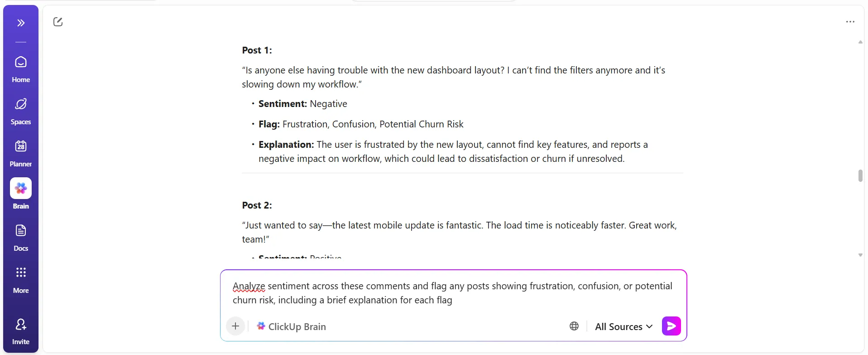Click the plus attachment button
This screenshot has width=868, height=355.
click(x=235, y=326)
